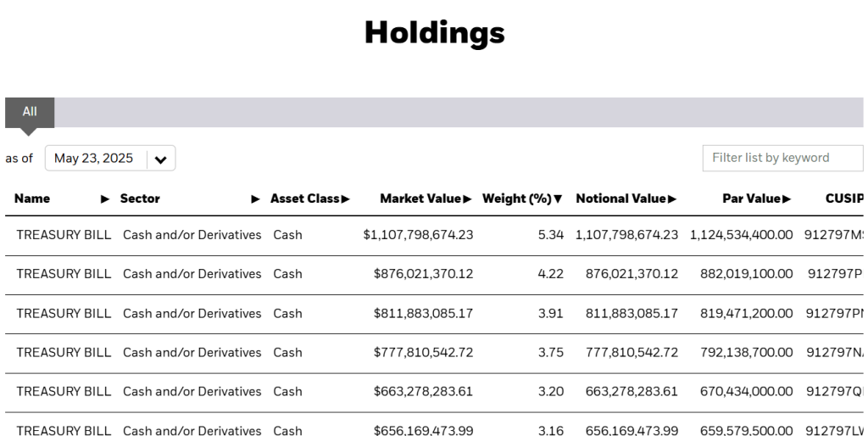Viewport: 868px width, 436px height.
Task: Click the CUSIP column header
Action: pyautogui.click(x=843, y=198)
